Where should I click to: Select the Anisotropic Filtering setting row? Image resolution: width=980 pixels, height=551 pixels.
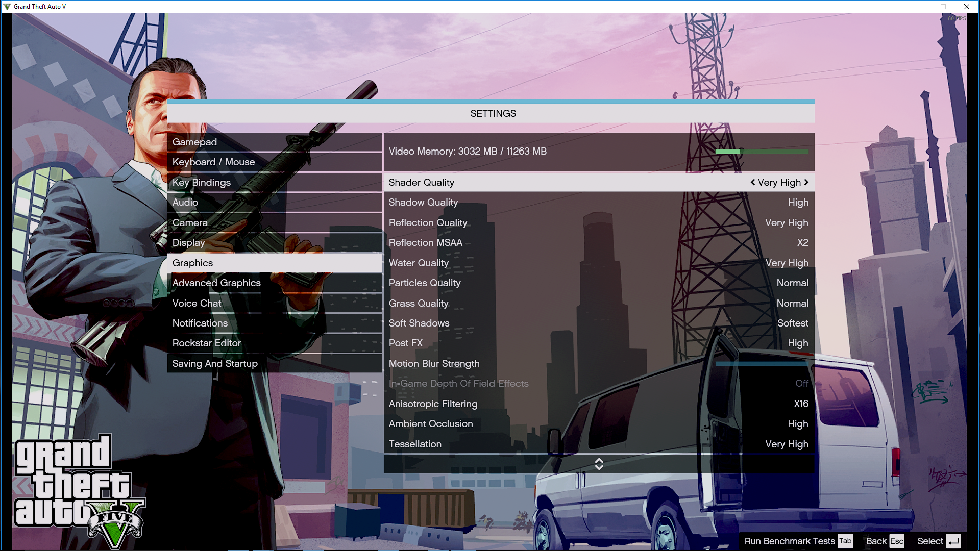pyautogui.click(x=598, y=404)
